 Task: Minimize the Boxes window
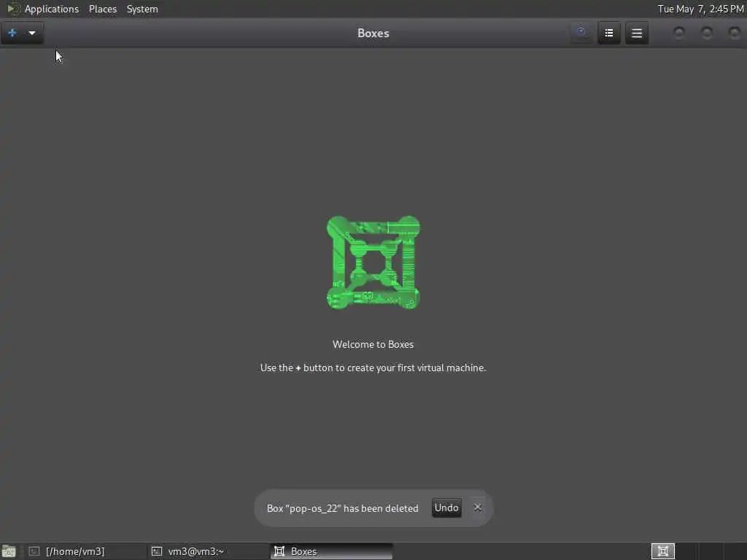(x=679, y=32)
